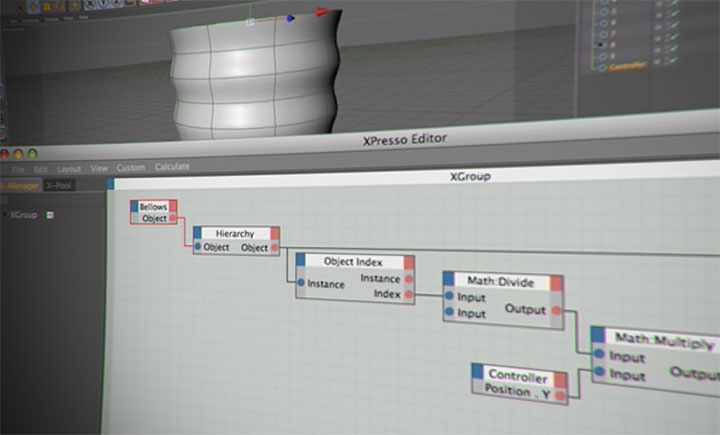Open Controller node red output ports corner
Screen dimensions: 720x435
561,380
